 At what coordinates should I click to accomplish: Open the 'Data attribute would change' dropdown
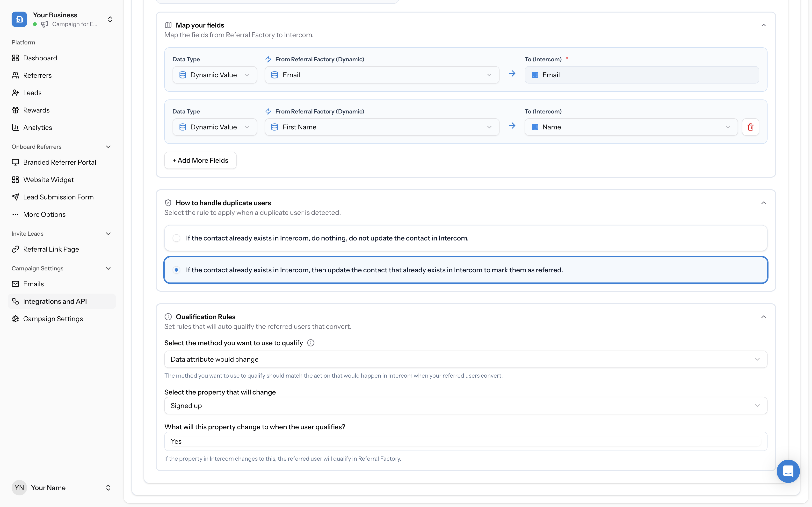point(465,359)
